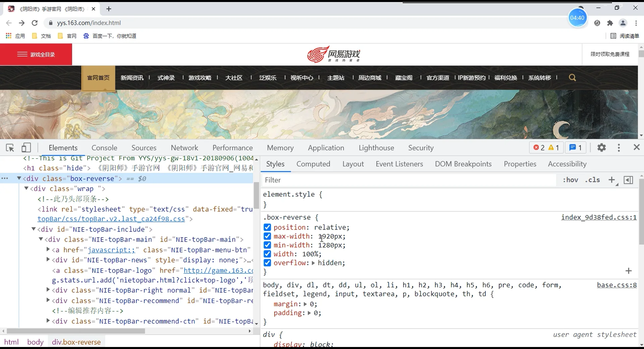Uncheck position relative in box-reverse rule
644x349 pixels.
[267, 228]
